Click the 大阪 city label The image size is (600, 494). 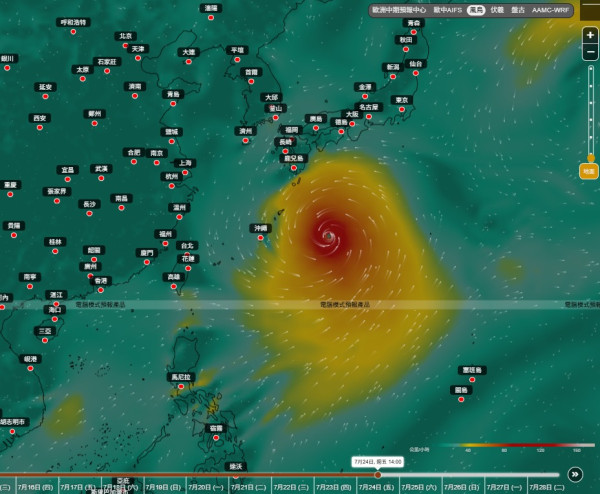(x=352, y=114)
